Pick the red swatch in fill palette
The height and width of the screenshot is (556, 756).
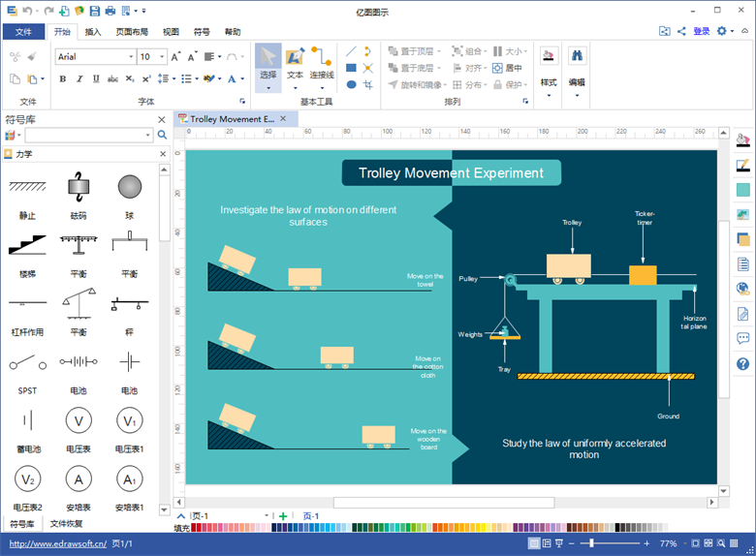199,528
